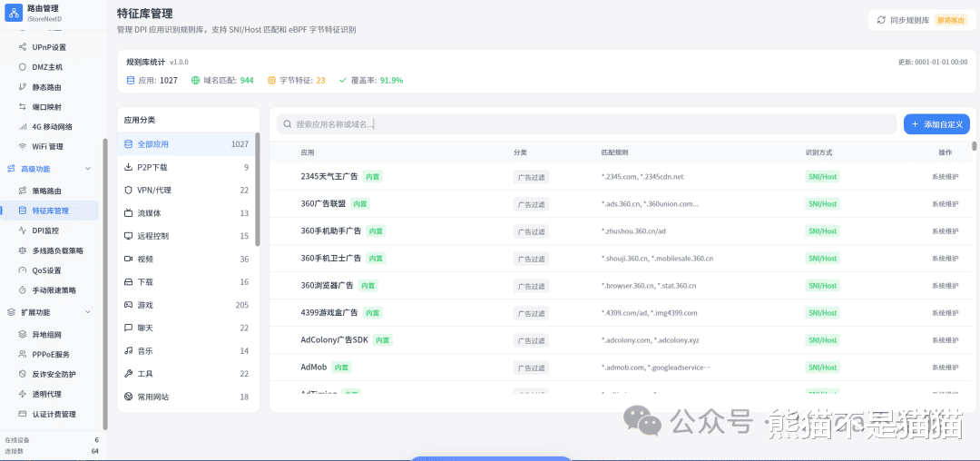This screenshot has width=980, height=461.
Task: Click the 异地组网 layers icon
Action: coord(23,334)
